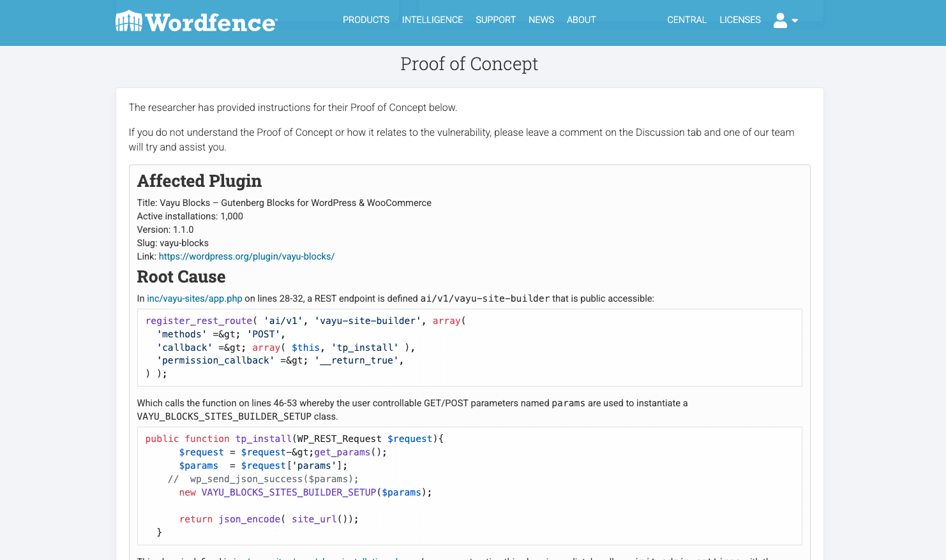The image size is (946, 560).
Task: Click the Wordfence fence logo icon
Action: click(x=128, y=21)
